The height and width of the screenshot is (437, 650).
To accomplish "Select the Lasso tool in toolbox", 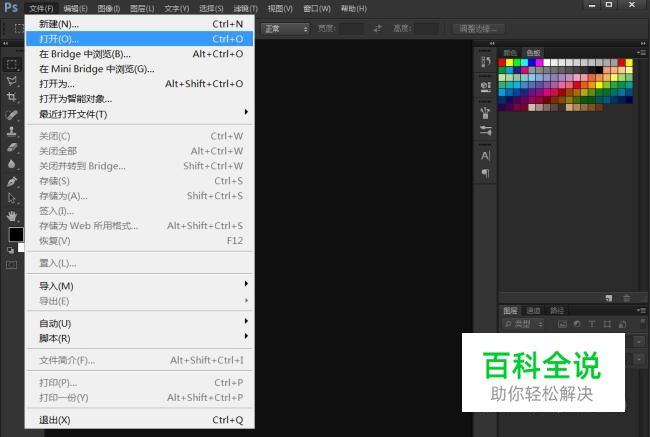I will 12,81.
